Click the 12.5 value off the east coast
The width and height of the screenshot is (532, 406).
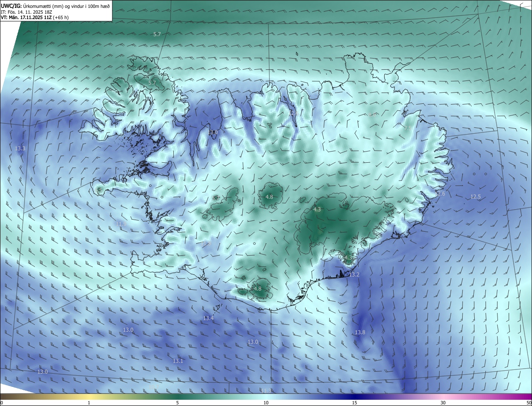click(475, 196)
